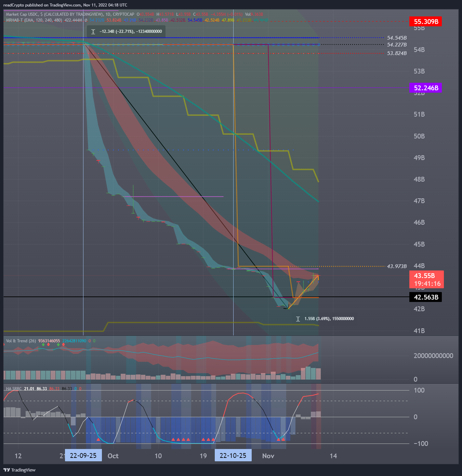Image resolution: width=462 pixels, height=476 pixels.
Task: Click the rightmost red down arrow in Vol & Trend
Action: [63, 345]
